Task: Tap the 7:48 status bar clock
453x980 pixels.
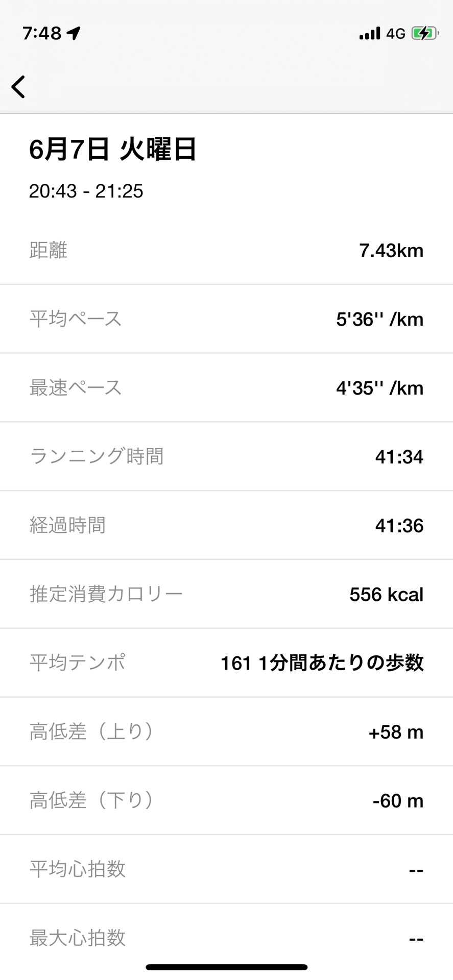Action: tap(42, 33)
